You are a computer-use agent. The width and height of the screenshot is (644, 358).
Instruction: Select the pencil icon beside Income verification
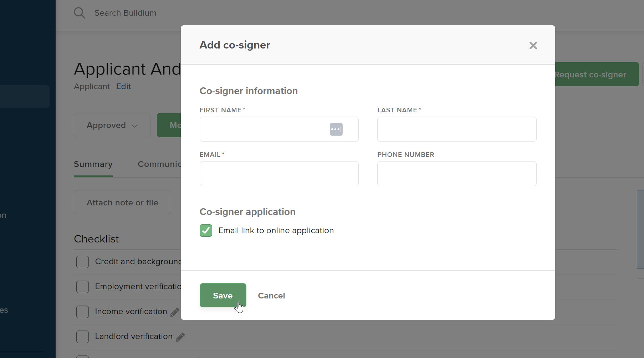click(x=175, y=312)
